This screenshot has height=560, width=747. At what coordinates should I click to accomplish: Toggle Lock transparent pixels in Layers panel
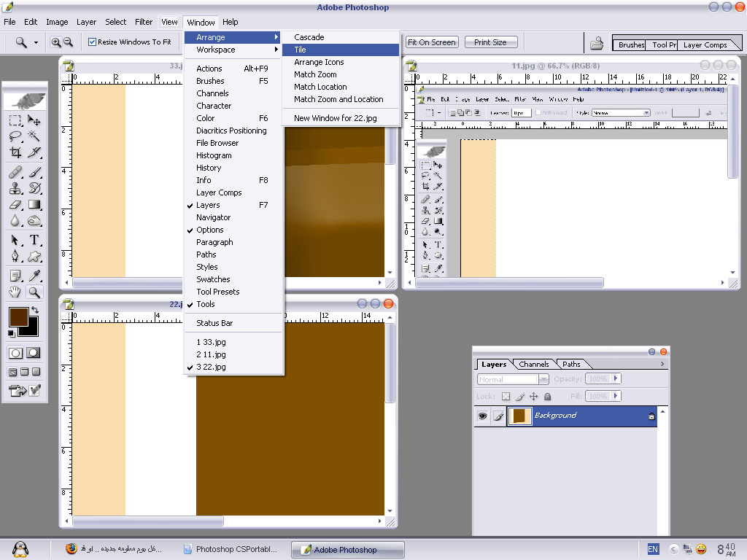pyautogui.click(x=506, y=396)
